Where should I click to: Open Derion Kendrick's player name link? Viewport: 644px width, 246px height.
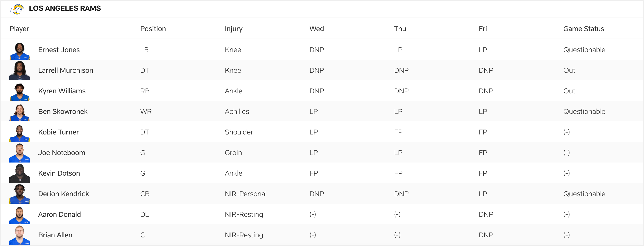(64, 194)
